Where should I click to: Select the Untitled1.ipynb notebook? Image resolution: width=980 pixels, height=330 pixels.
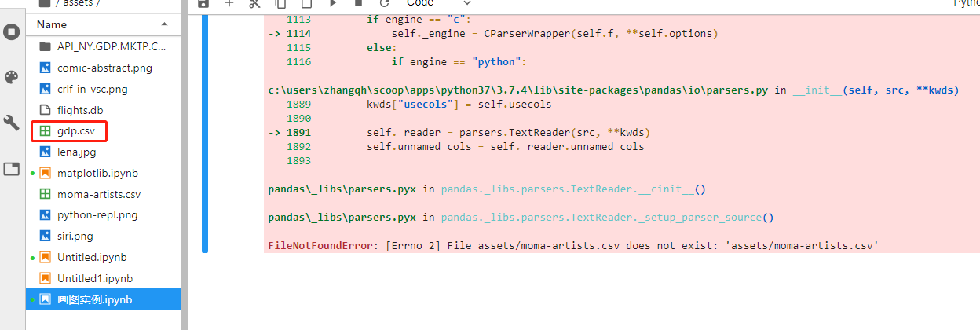click(104, 278)
